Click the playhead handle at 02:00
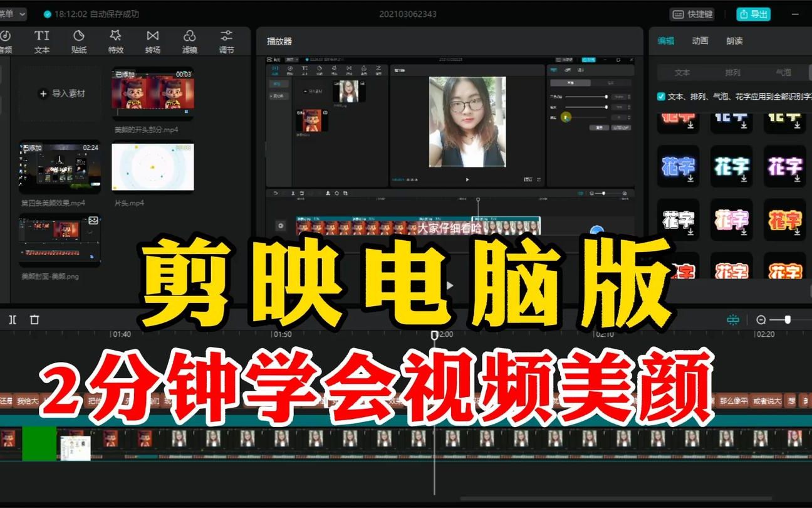Viewport: 812px width, 508px height. point(434,336)
